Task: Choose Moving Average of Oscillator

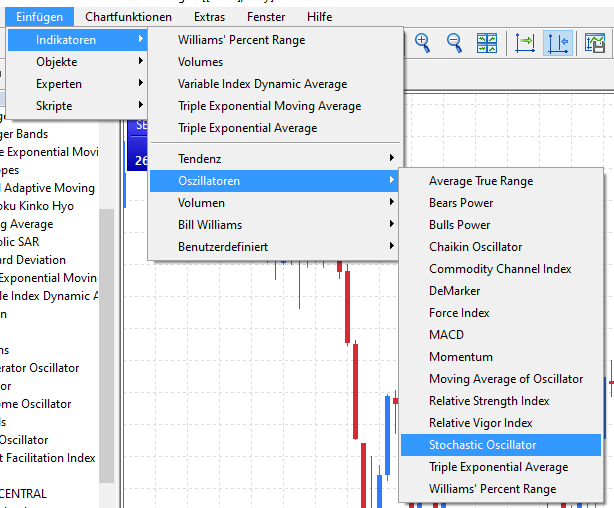Action: click(501, 379)
